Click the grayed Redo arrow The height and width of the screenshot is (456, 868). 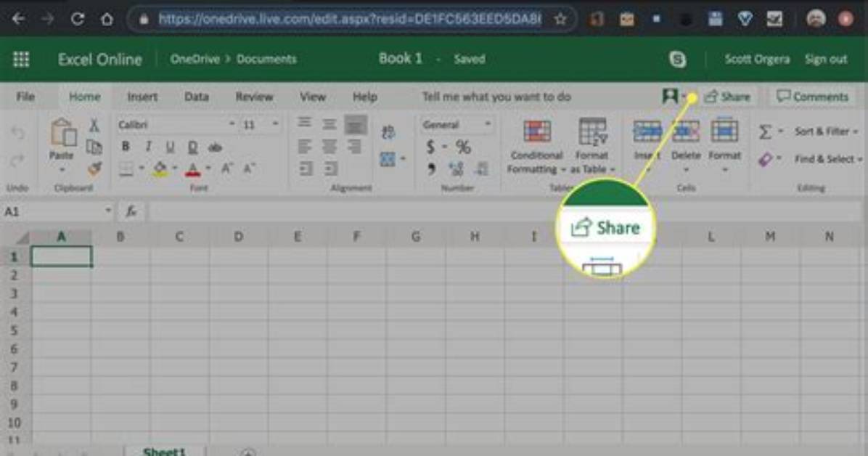(17, 160)
